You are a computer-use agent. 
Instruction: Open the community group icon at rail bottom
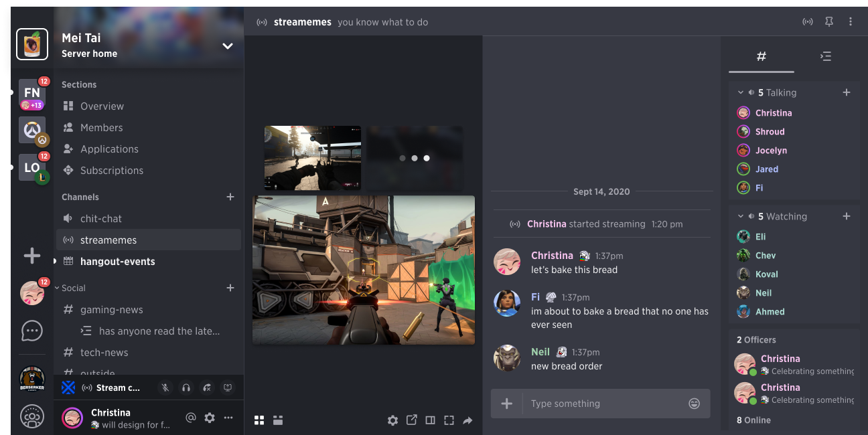click(x=32, y=417)
